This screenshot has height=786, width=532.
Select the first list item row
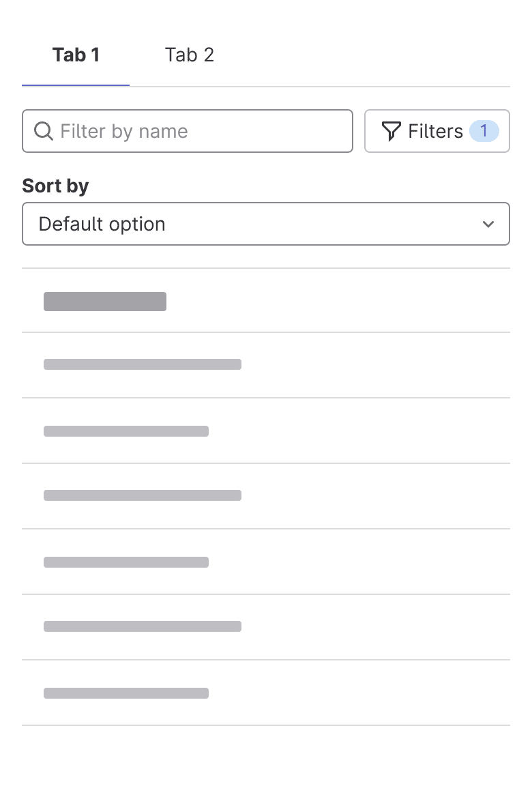(x=266, y=302)
